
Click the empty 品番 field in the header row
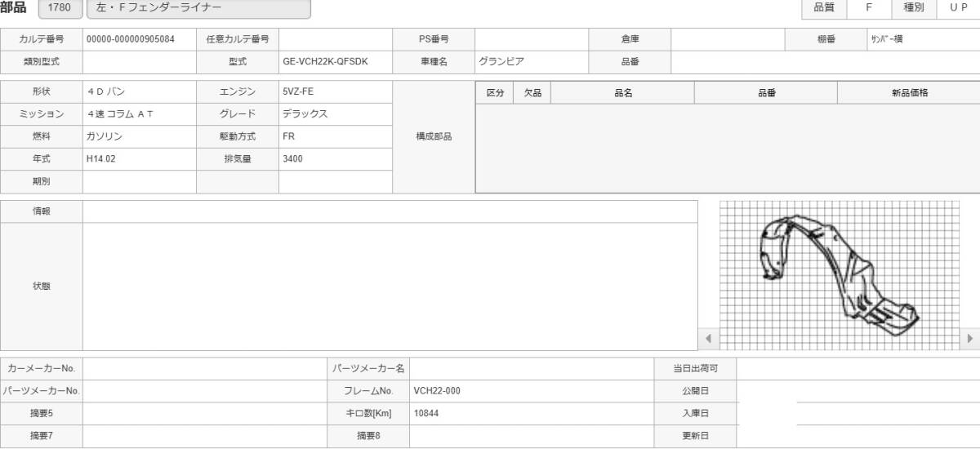tap(826, 61)
